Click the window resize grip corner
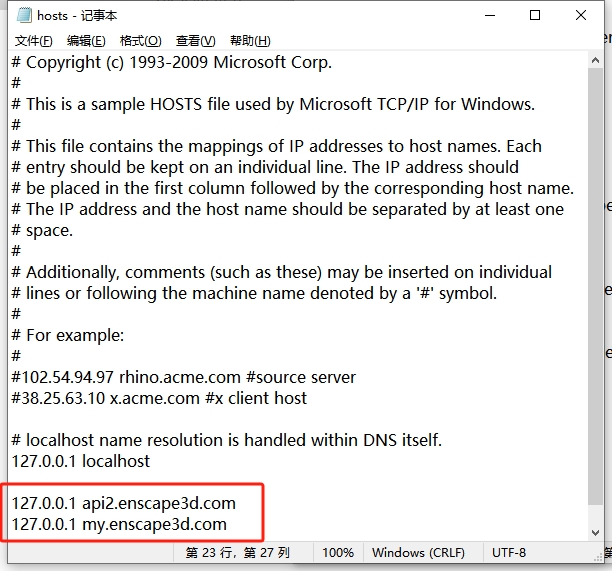The image size is (612, 571). coord(599,557)
